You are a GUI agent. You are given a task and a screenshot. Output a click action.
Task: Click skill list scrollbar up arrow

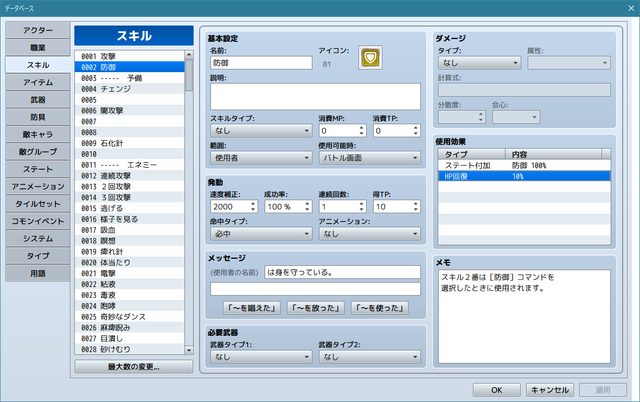click(189, 55)
